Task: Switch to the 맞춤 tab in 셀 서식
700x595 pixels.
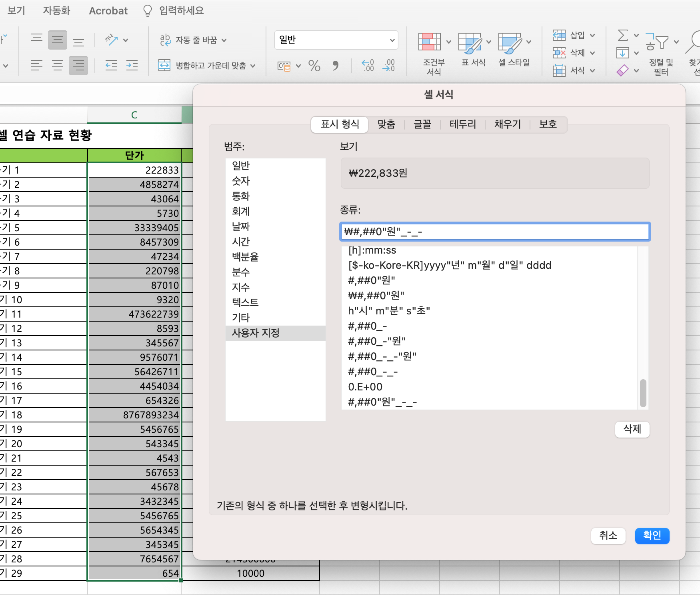Action: [x=386, y=124]
